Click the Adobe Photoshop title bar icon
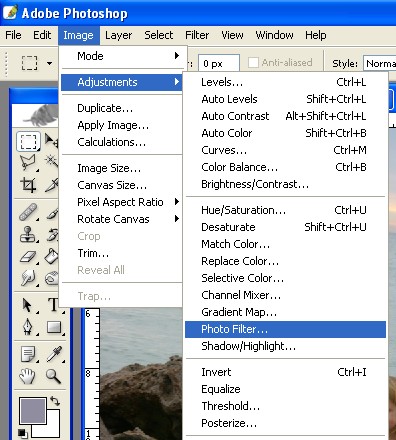This screenshot has height=440, width=396. [x=10, y=13]
